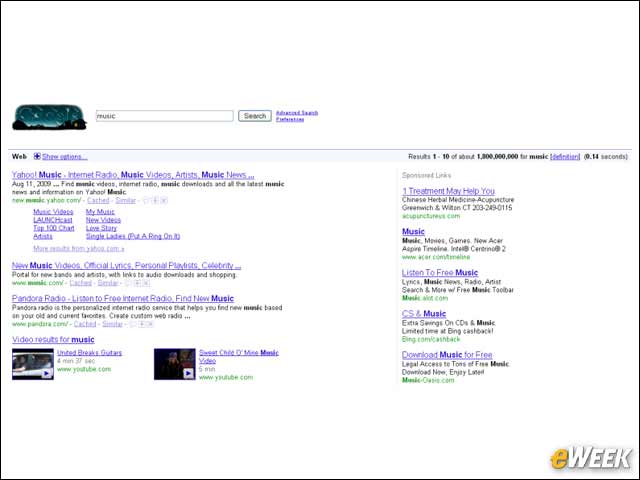Click the search box containing music
The height and width of the screenshot is (480, 640).
(x=164, y=116)
